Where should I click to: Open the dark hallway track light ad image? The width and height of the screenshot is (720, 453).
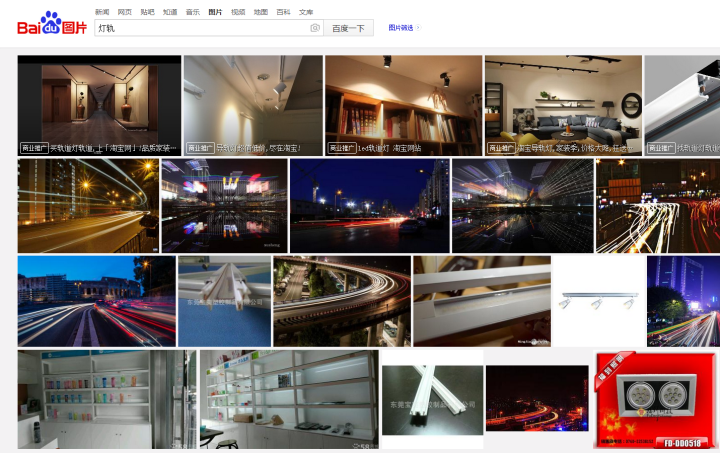point(99,100)
